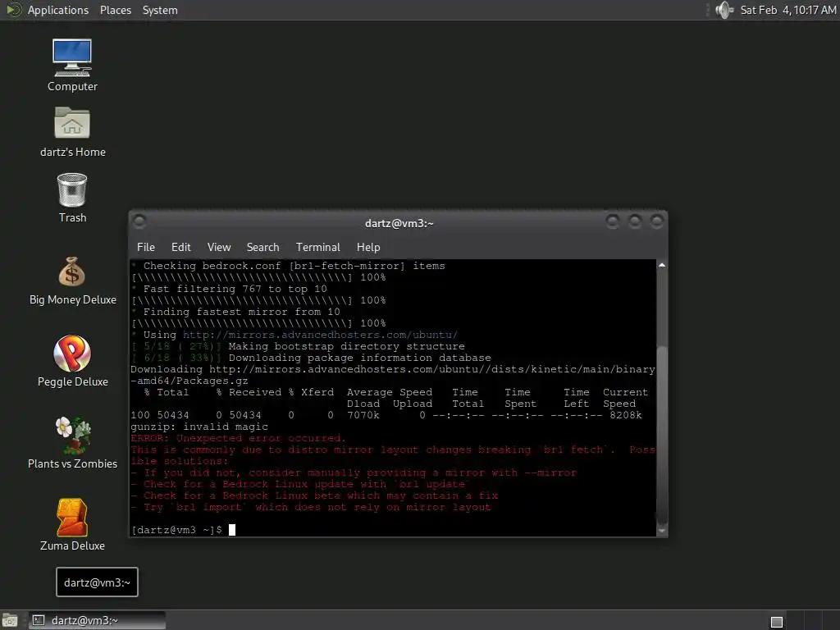
Task: Click the dartz@vm3:~ window switcher preview box
Action: (97, 582)
